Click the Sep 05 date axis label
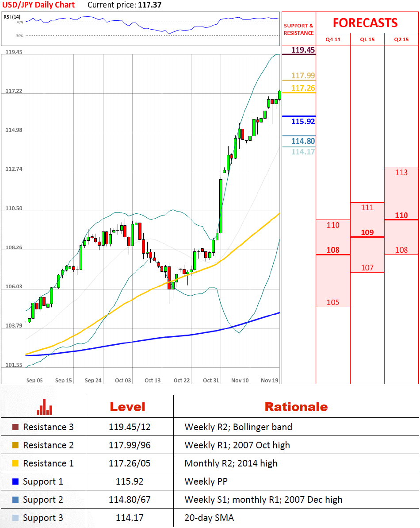 34,380
